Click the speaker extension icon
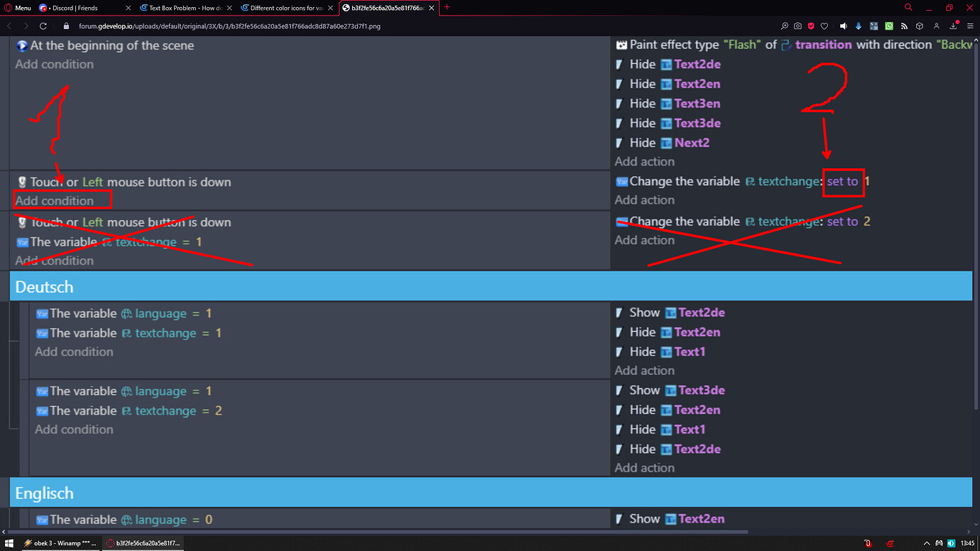Image resolution: width=980 pixels, height=551 pixels. (843, 26)
